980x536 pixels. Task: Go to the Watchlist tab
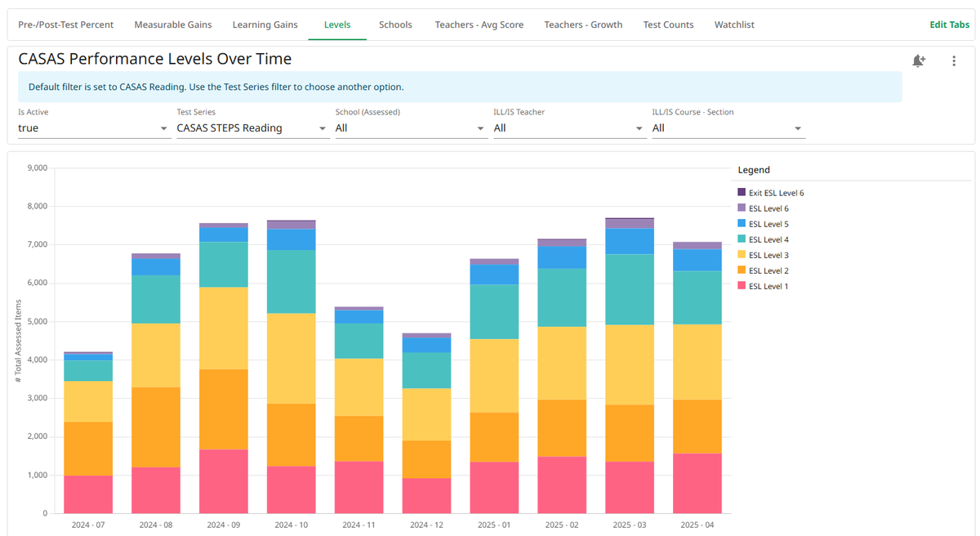734,25
